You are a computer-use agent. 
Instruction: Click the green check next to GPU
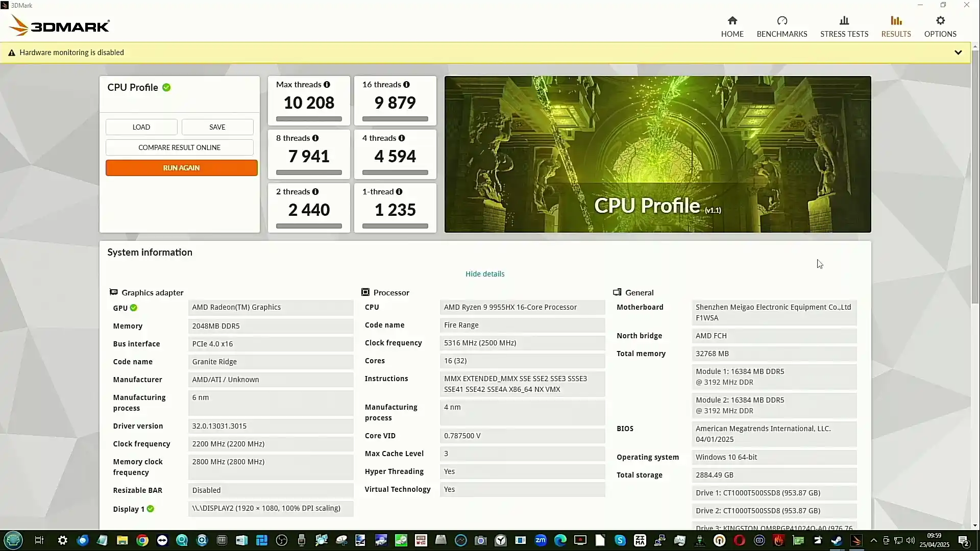pyautogui.click(x=134, y=308)
